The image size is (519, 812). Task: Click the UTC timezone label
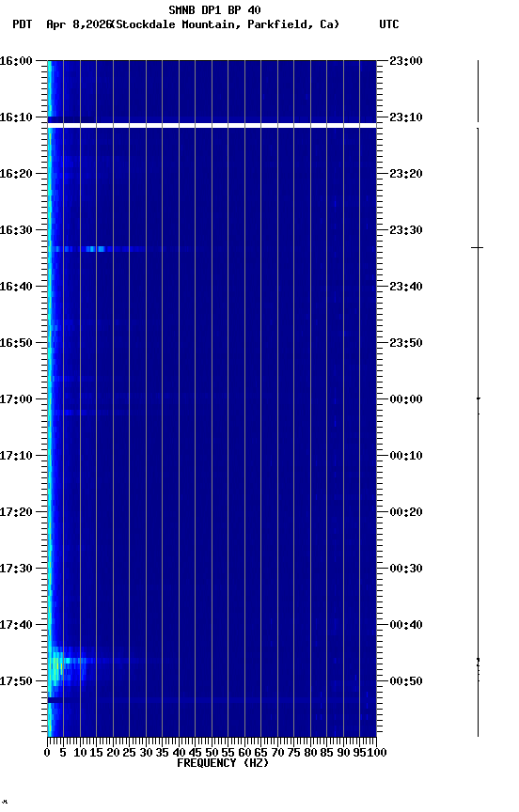(x=389, y=24)
